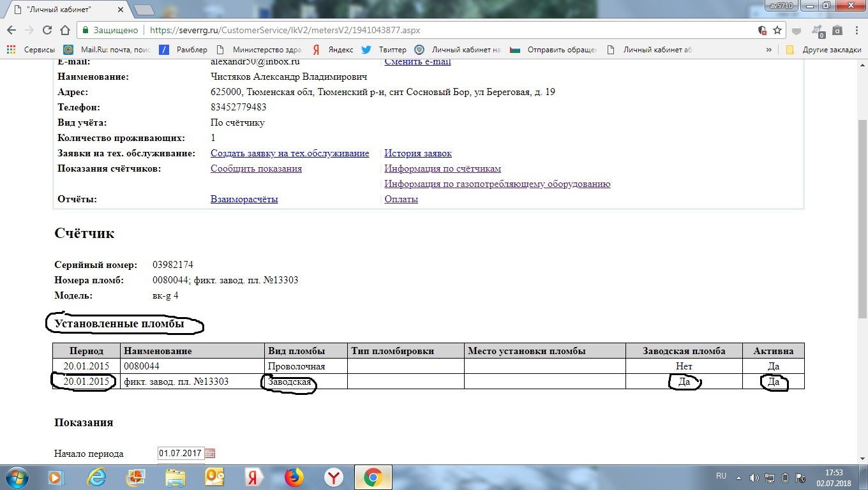Screen dimensions: 868x490
Task: Open Взаиморасчёты report link
Action: pyautogui.click(x=244, y=199)
